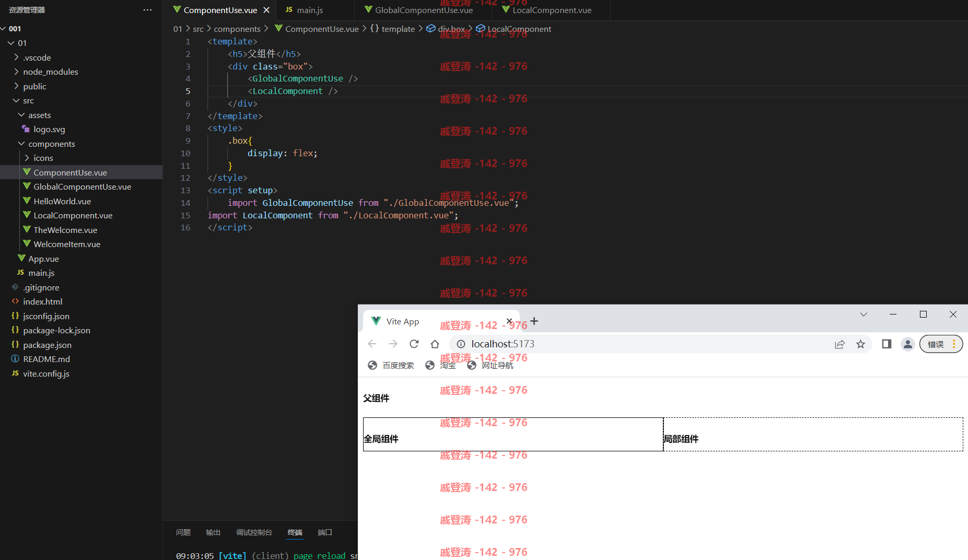Open 百度搜索 bookmark

pos(391,365)
